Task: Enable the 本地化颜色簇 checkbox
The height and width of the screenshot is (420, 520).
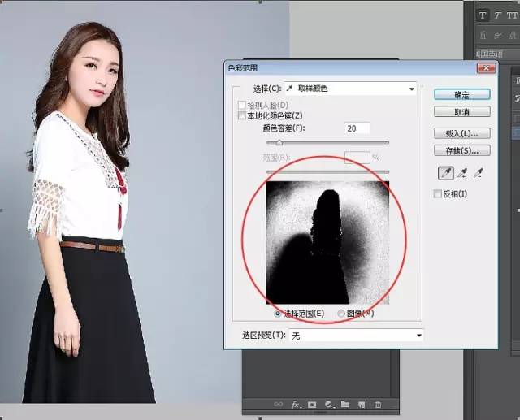Action: click(x=241, y=116)
